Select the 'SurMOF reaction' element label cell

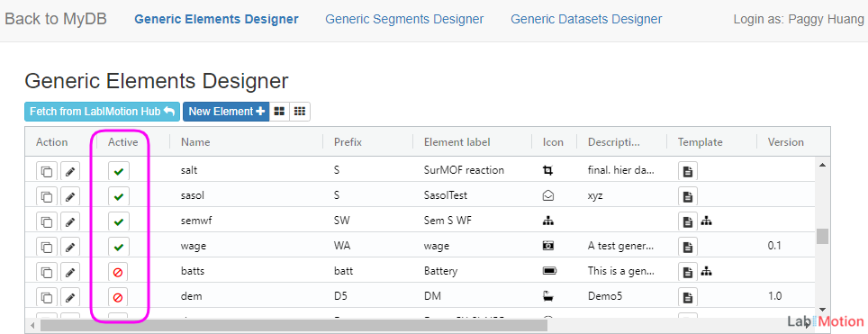click(464, 170)
